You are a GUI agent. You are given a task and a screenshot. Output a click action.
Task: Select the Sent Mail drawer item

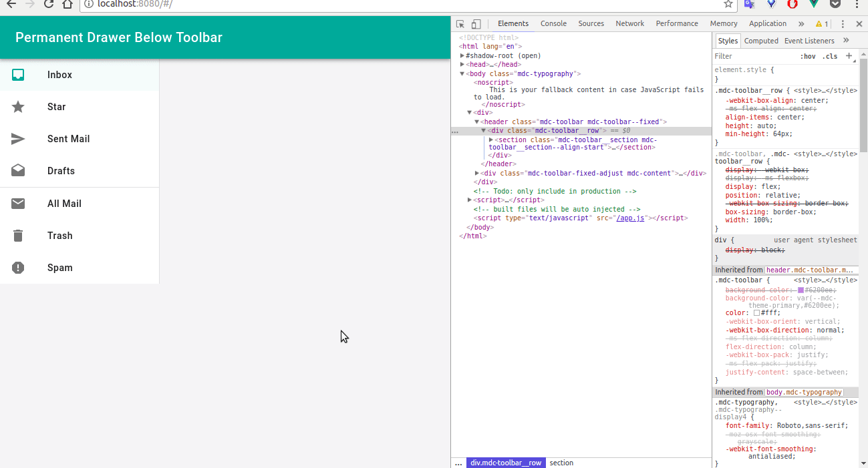80,139
